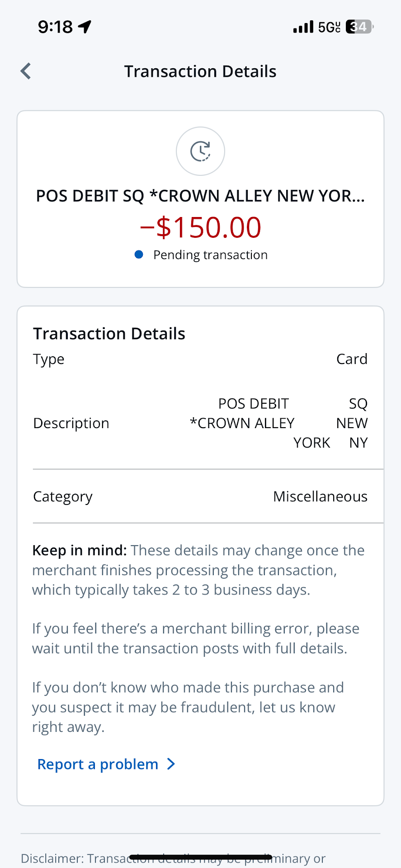
Task: Tap the fraudulent purchase warning paragraph
Action: (x=188, y=707)
